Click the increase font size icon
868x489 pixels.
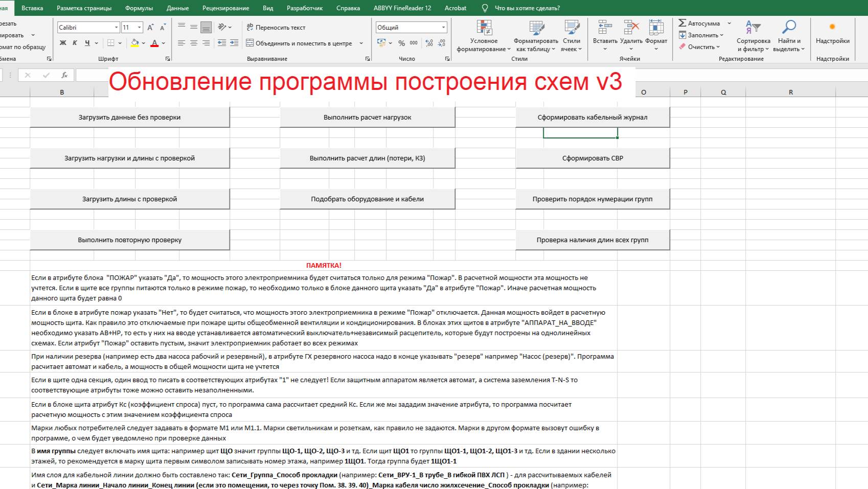[x=150, y=27]
